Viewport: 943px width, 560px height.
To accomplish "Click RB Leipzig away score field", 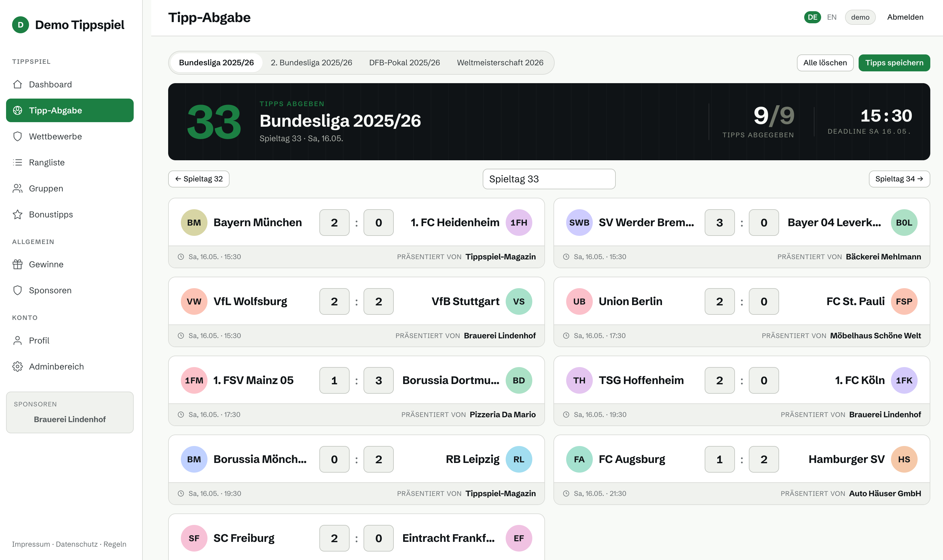I will [378, 459].
